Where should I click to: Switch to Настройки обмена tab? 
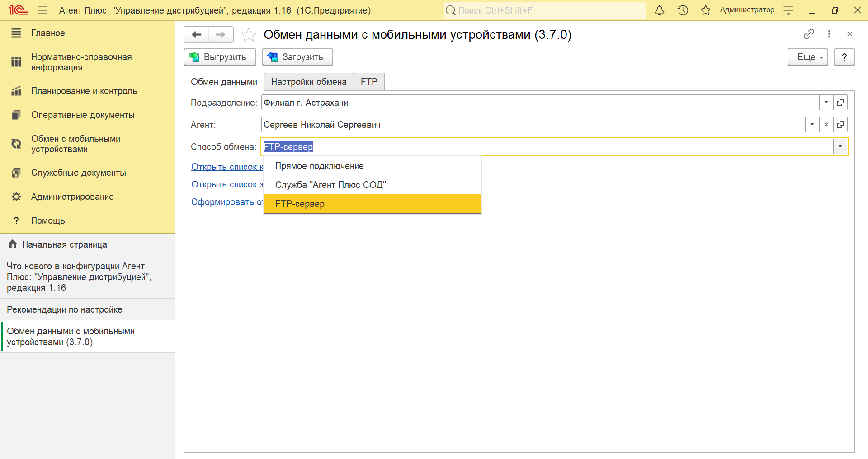click(309, 82)
